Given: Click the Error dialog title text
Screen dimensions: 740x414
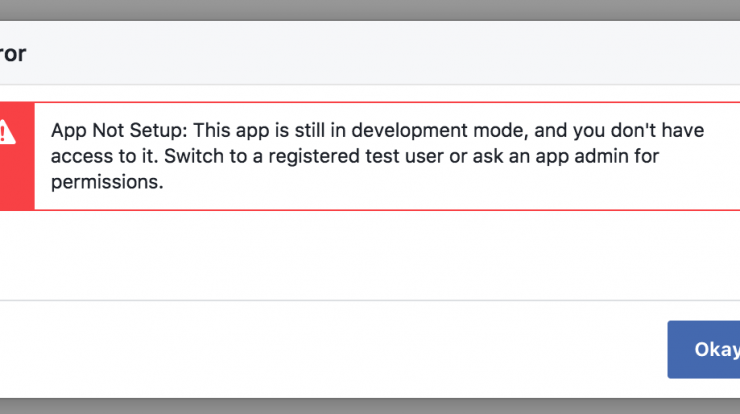Looking at the screenshot, I should pyautogui.click(x=13, y=53).
